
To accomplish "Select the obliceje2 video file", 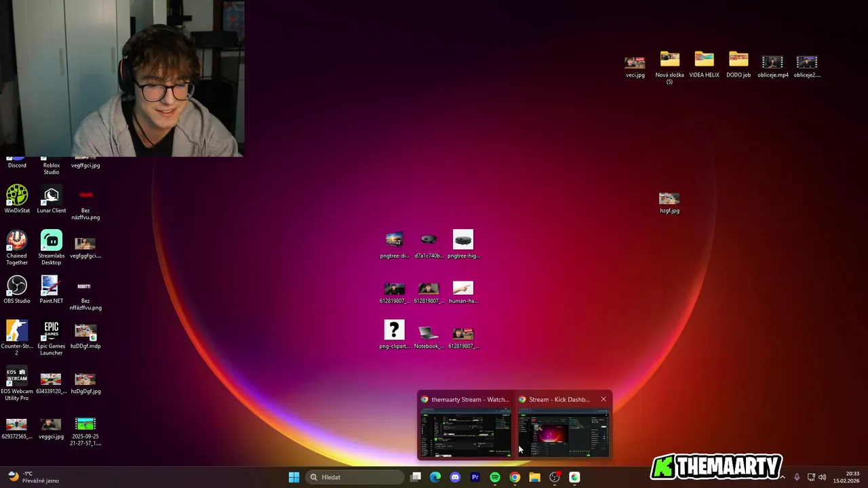I will click(807, 66).
